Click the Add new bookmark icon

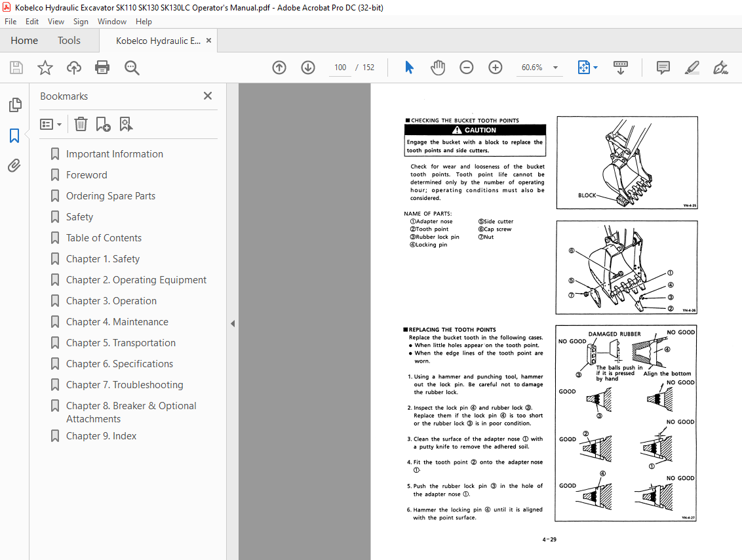[103, 124]
